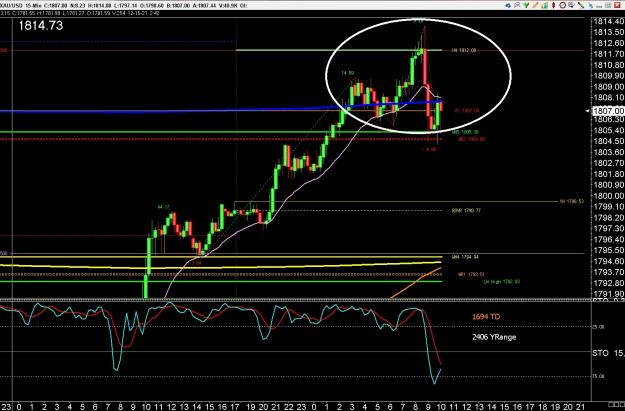The image size is (625, 411).
Task: Select the pencil drawing tool icon
Action: coord(535,5)
